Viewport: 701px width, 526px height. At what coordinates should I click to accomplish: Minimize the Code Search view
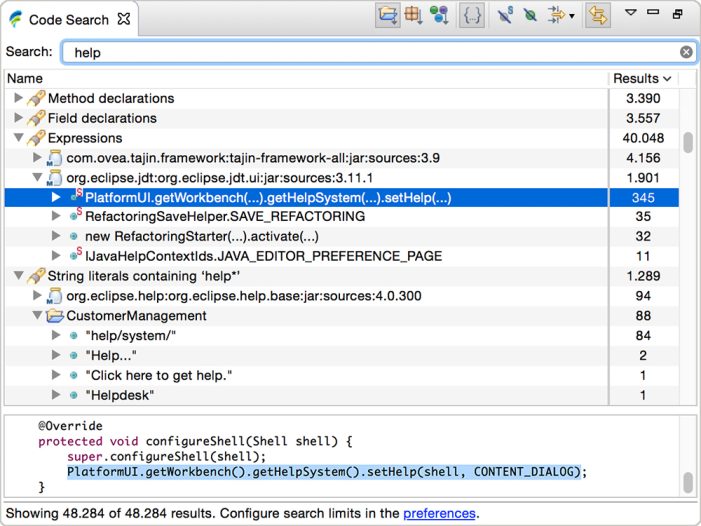[x=653, y=12]
